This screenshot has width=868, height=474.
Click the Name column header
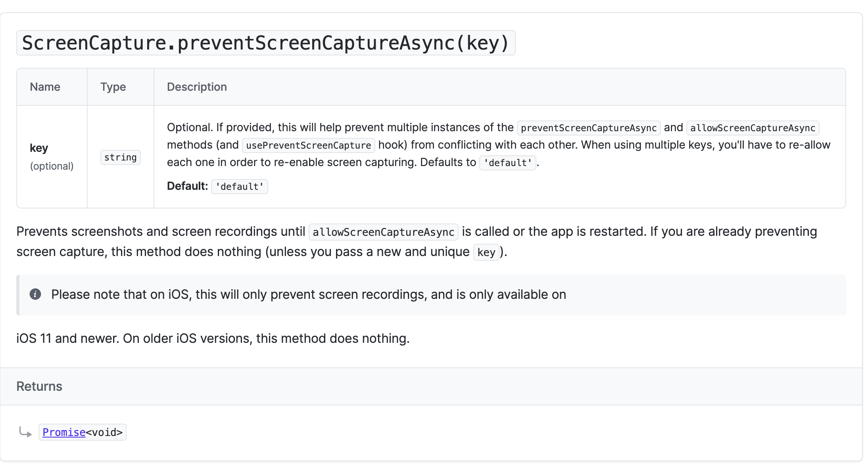tap(45, 87)
